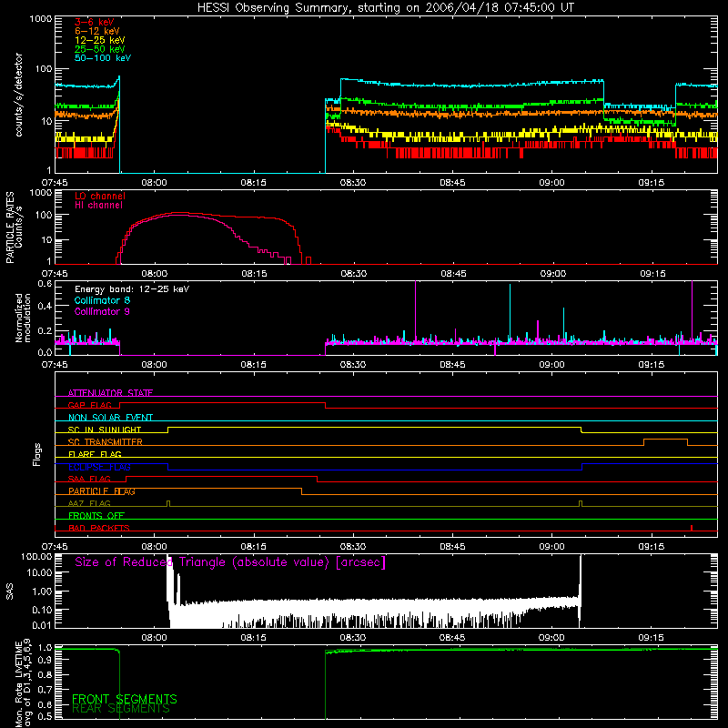Click the 0.6 tick on modulation axis
Viewport: 728px width, 728px height.
click(45, 283)
